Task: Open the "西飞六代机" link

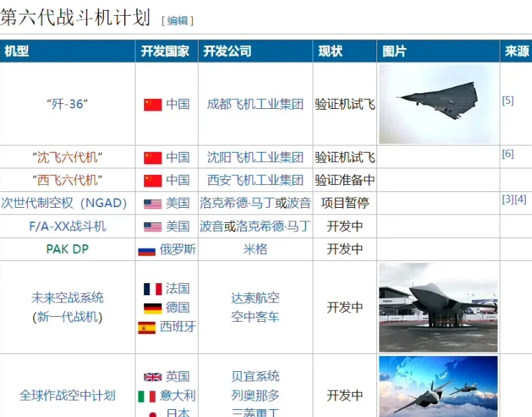Action: pyautogui.click(x=67, y=181)
